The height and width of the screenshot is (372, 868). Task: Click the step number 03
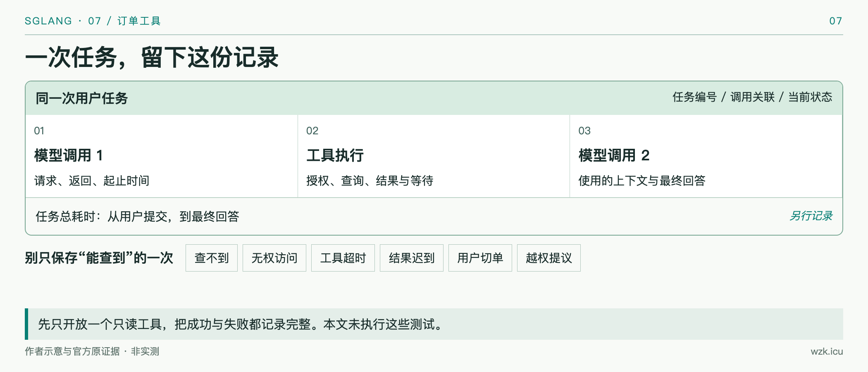584,131
